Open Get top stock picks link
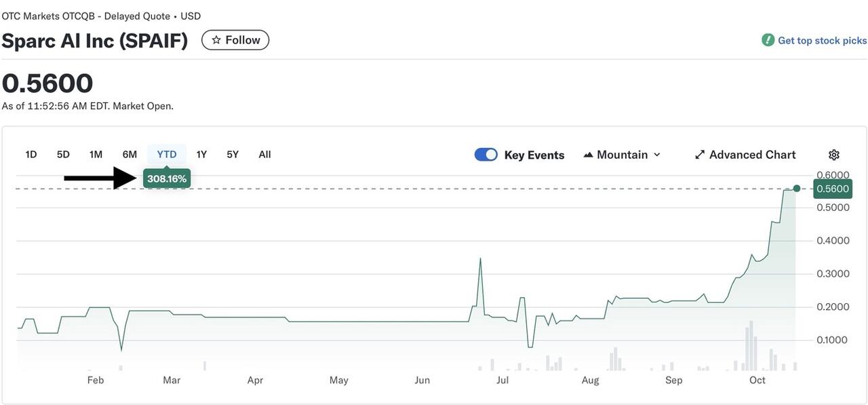Viewport: 868px width, 405px height. [822, 41]
